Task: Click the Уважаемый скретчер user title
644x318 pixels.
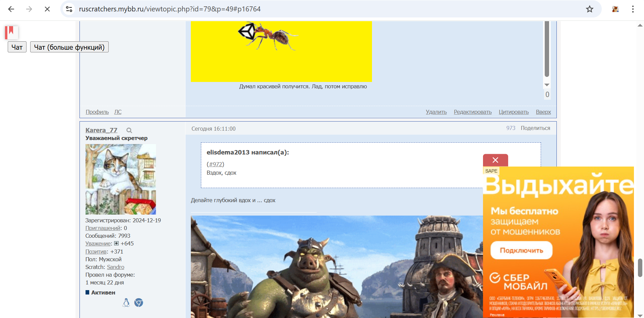Action: [x=116, y=138]
